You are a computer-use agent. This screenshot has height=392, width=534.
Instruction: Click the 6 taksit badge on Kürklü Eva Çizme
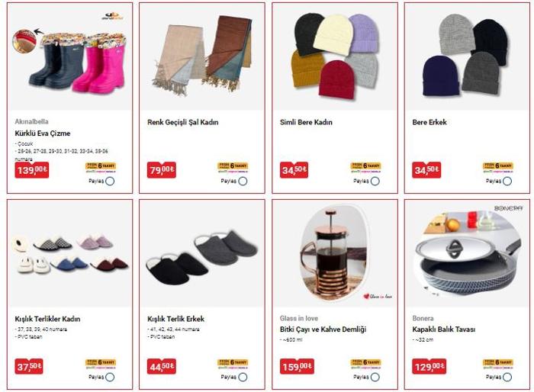click(x=101, y=167)
